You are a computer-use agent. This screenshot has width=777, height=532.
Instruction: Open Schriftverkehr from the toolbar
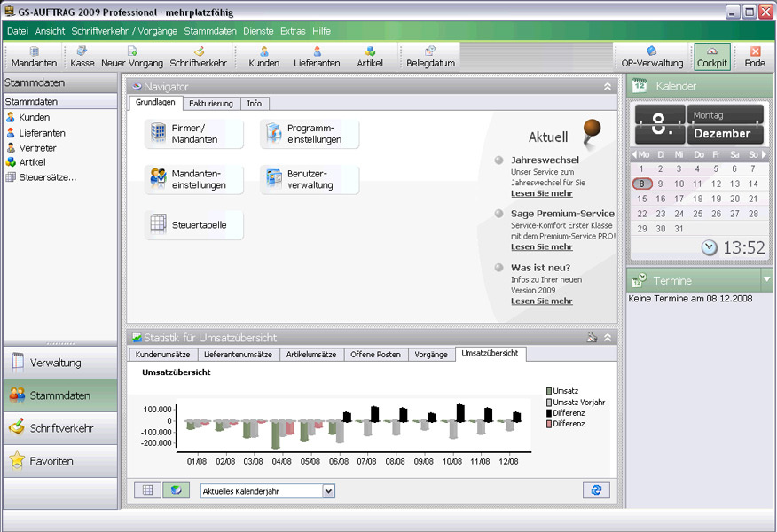point(198,57)
